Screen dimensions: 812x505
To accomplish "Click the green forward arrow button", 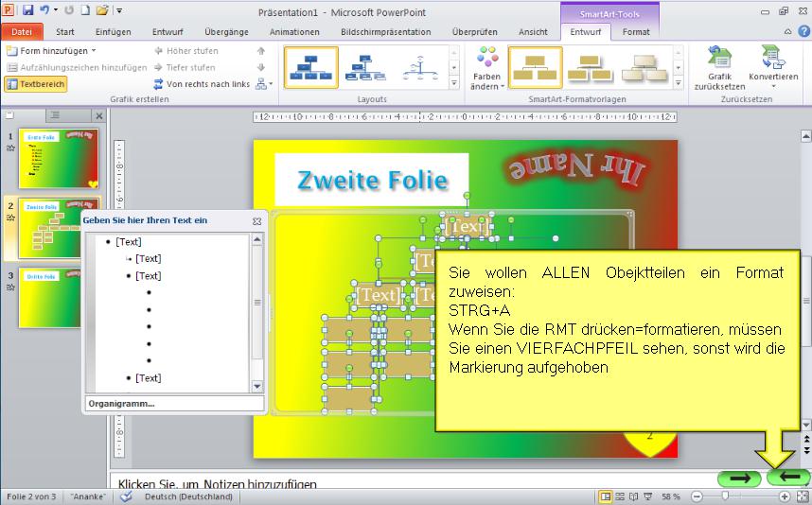I will pyautogui.click(x=740, y=479).
